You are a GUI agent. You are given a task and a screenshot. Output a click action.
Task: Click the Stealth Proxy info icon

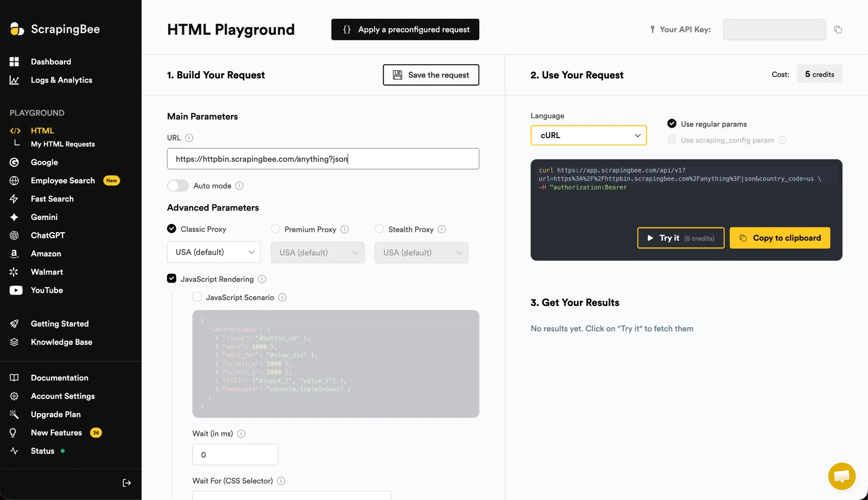tap(442, 229)
